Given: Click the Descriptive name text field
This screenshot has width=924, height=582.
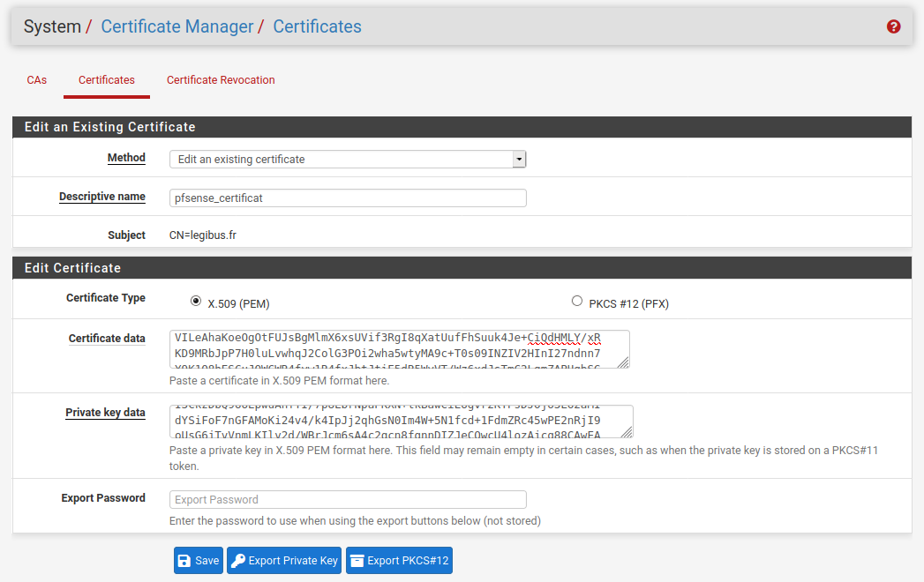Looking at the screenshot, I should coord(348,198).
